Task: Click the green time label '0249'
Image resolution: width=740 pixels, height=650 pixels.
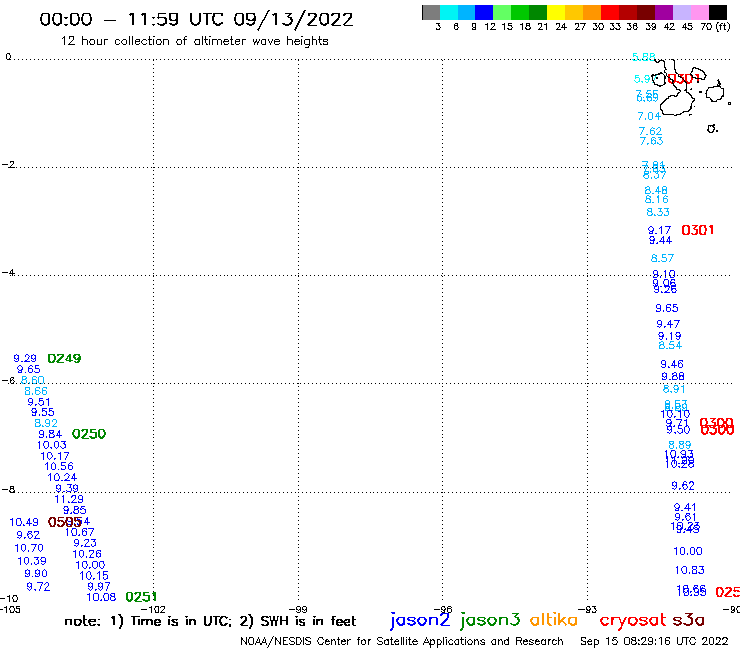Action: (65, 358)
